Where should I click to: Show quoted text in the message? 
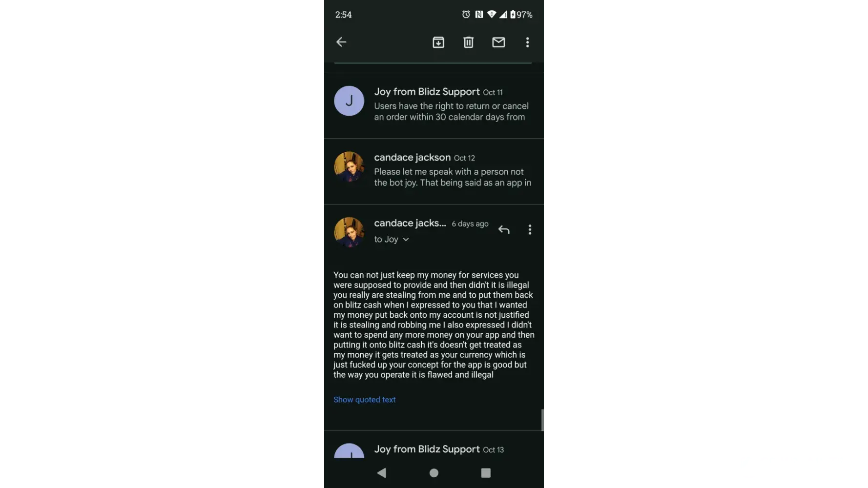(364, 400)
